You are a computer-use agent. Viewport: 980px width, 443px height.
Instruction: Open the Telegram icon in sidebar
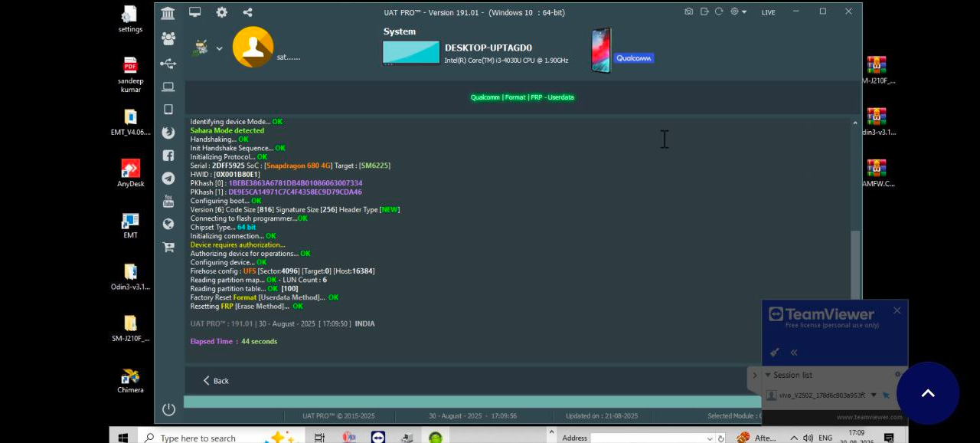[x=168, y=179]
